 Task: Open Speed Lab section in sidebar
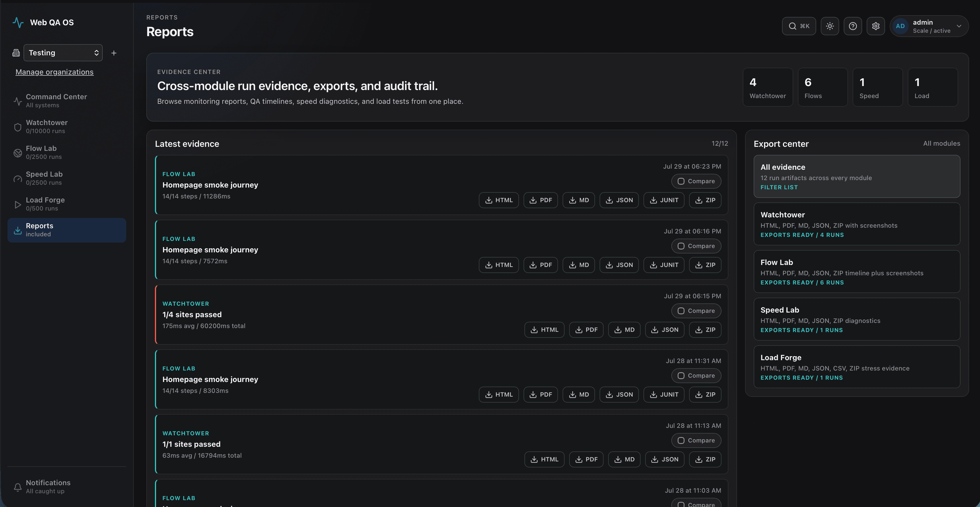(x=67, y=178)
